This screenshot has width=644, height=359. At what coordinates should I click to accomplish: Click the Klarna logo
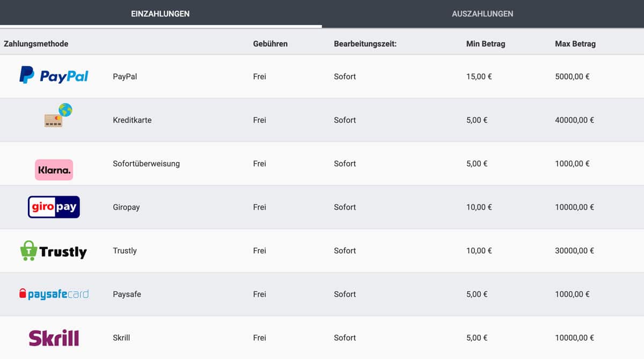54,170
